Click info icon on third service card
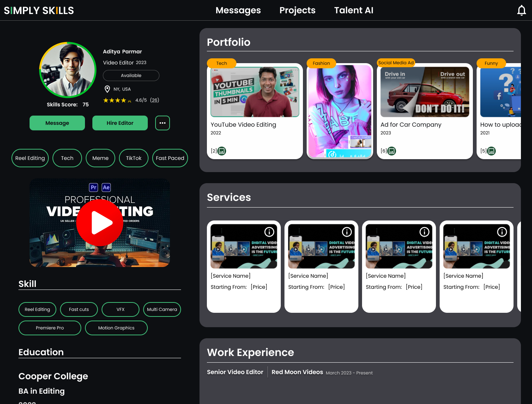This screenshot has width=532, height=404. pyautogui.click(x=424, y=232)
